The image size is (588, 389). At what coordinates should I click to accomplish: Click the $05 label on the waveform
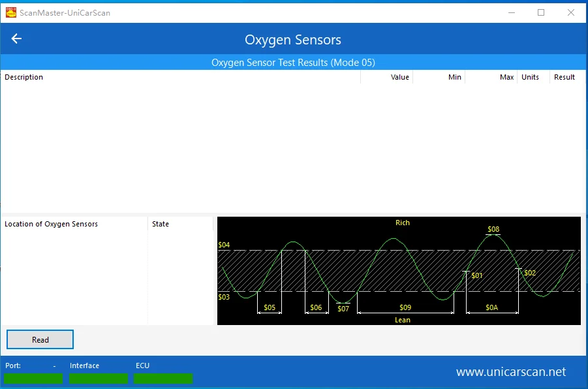(270, 307)
